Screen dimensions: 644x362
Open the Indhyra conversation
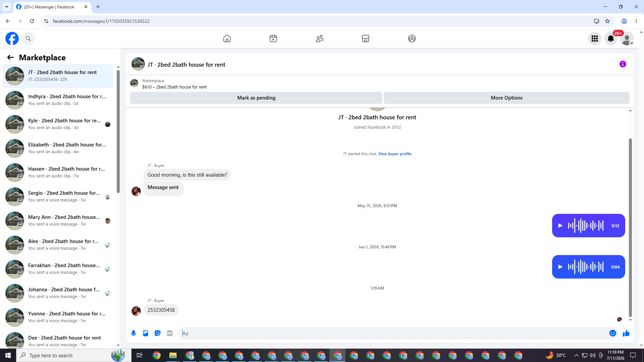click(x=58, y=100)
